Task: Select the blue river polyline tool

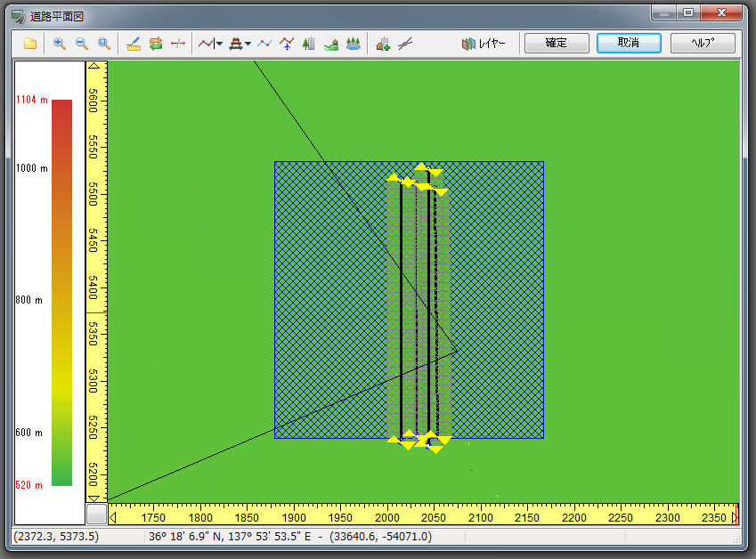Action: click(264, 44)
